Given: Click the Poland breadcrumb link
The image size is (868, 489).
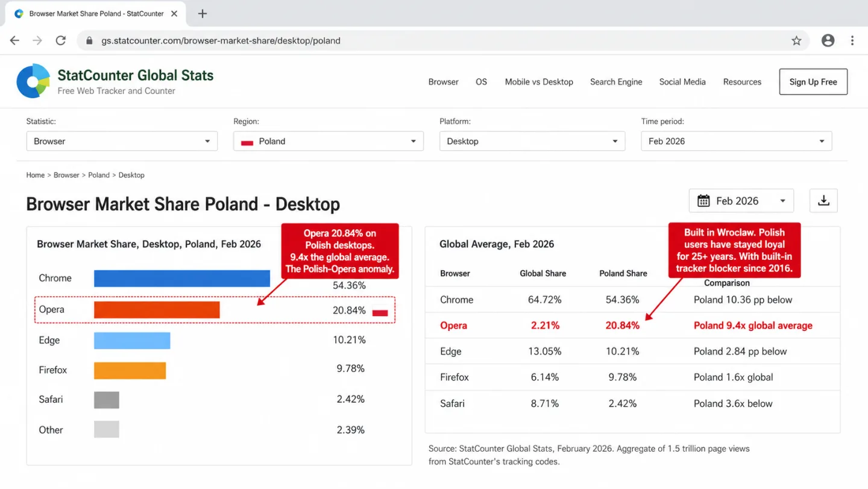Looking at the screenshot, I should click(x=99, y=175).
